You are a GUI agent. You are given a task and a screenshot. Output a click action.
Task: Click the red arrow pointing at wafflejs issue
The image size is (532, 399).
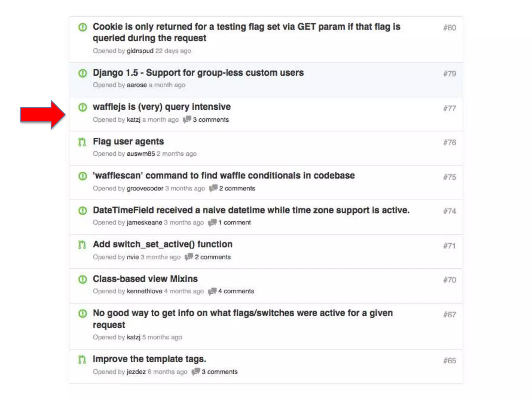(x=43, y=115)
